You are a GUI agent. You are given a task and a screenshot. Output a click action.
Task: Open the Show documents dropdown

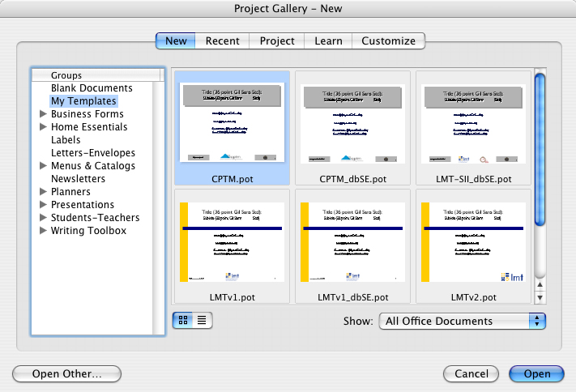coord(463,321)
